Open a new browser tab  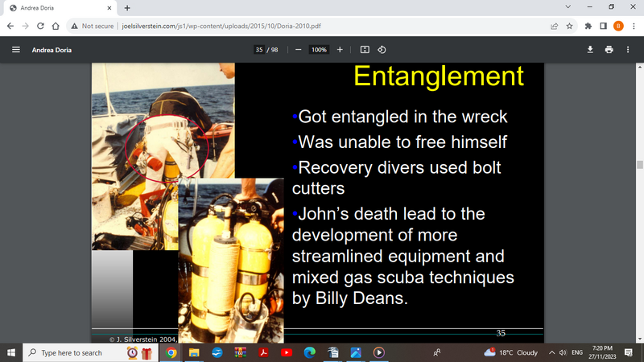point(127,8)
